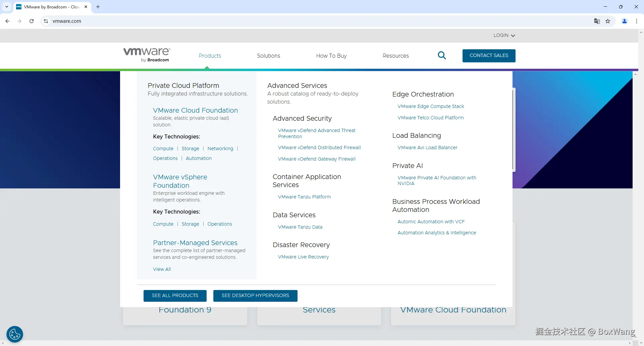
Task: Click the CONTACT SALES button
Action: tap(489, 56)
